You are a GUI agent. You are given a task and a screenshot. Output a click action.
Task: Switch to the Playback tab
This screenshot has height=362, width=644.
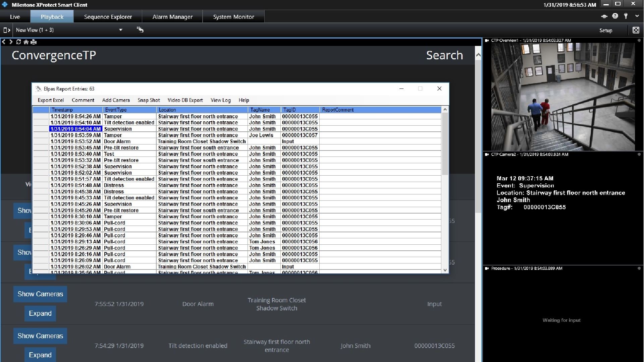[52, 17]
